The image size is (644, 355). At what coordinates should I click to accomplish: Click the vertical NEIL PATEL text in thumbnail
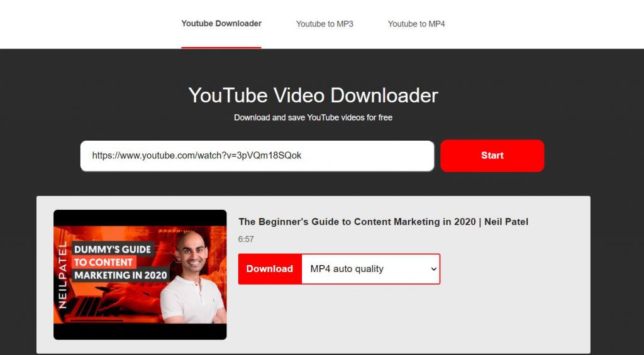[x=62, y=274]
